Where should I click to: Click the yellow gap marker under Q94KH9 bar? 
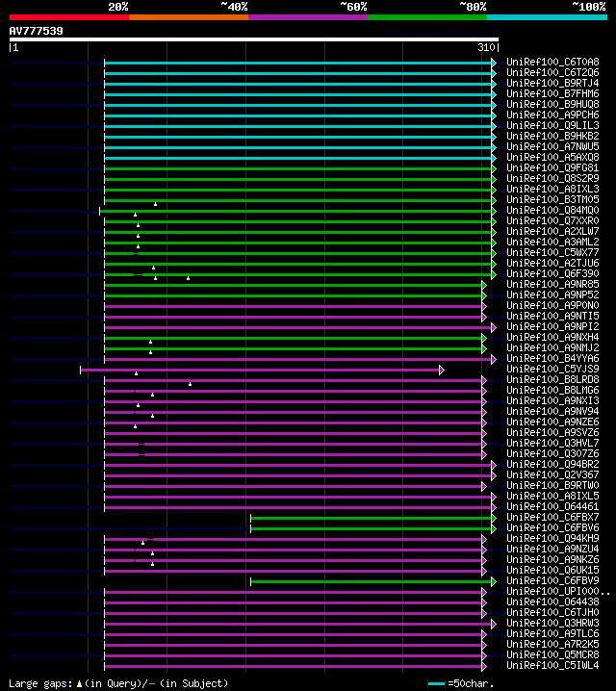click(x=142, y=543)
